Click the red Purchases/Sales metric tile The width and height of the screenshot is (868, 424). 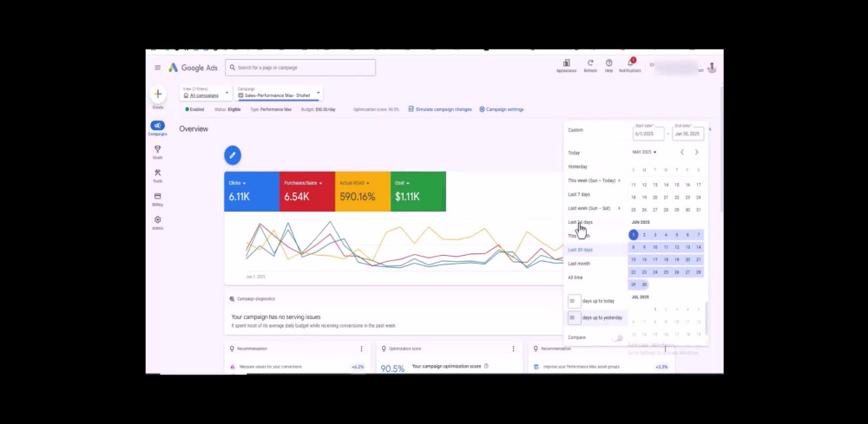click(x=307, y=192)
